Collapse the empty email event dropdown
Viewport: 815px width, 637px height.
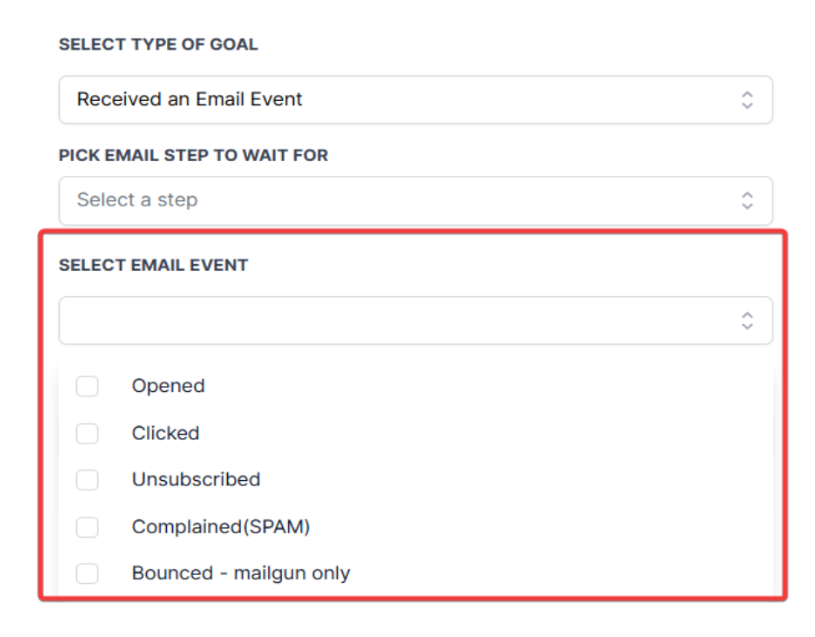[400, 320]
